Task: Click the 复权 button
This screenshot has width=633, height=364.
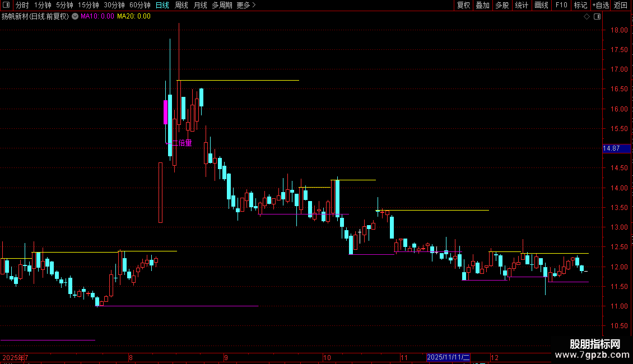Action: pyautogui.click(x=463, y=5)
